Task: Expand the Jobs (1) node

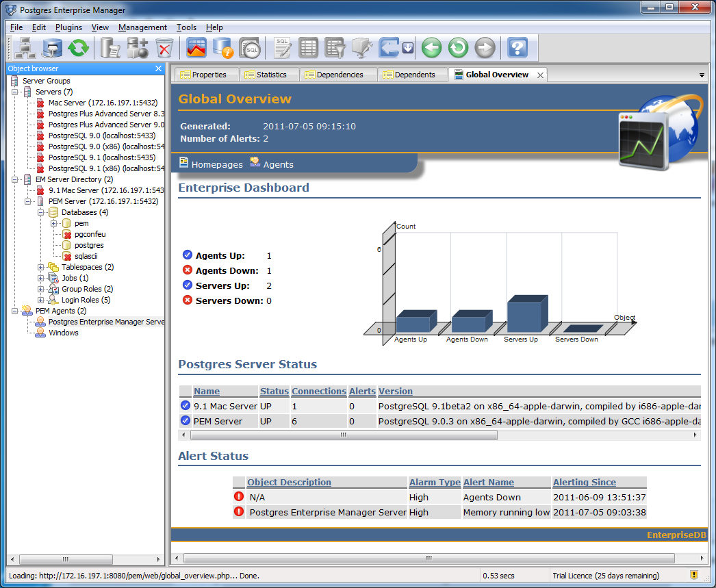Action: coord(40,278)
